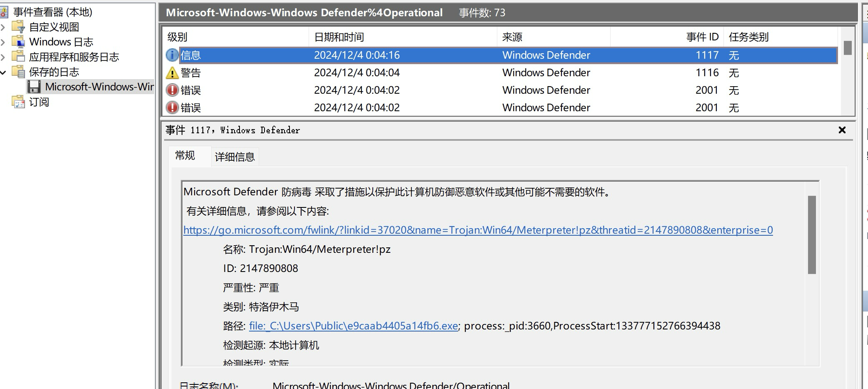The width and height of the screenshot is (868, 389).
Task: Sort by the 日期和时间 column header
Action: [403, 37]
